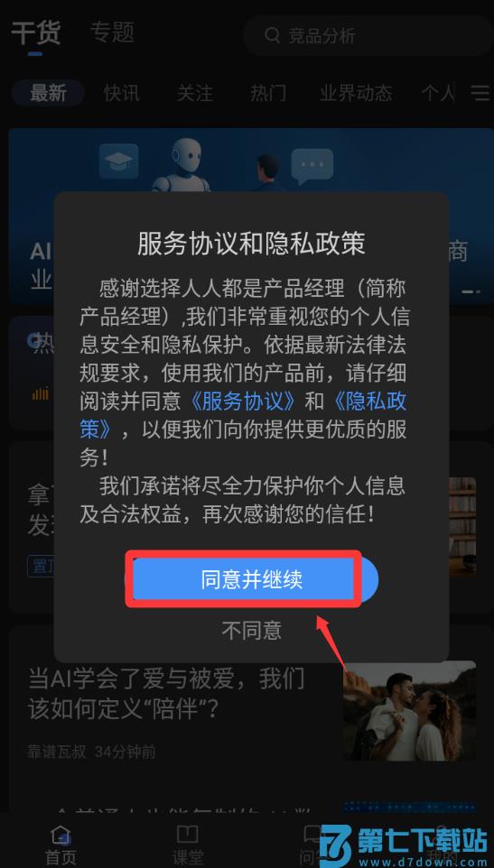Tap the 首页 home icon
This screenshot has height=868, width=494.
pos(60,835)
